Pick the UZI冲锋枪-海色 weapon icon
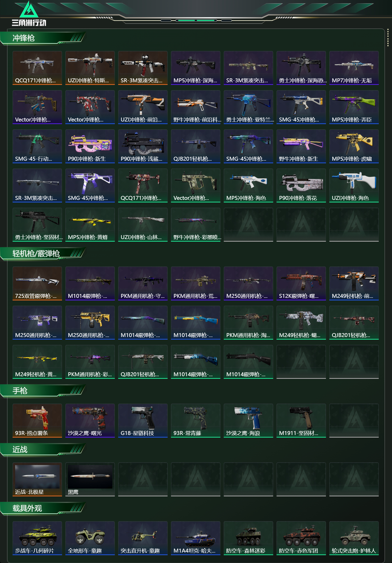This screenshot has width=392, height=563. click(354, 185)
